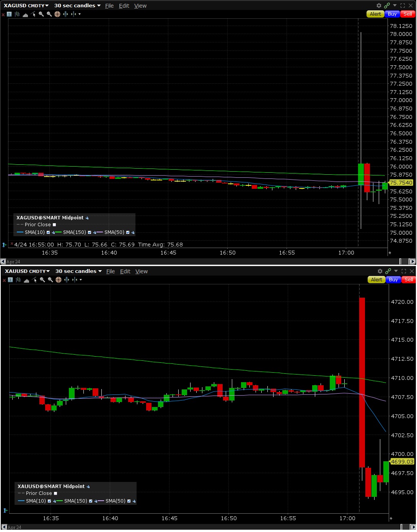Screen dimensions: 417x532
Task: Select bar chart type icon in XAGUSD toolbar
Action: 17,14
